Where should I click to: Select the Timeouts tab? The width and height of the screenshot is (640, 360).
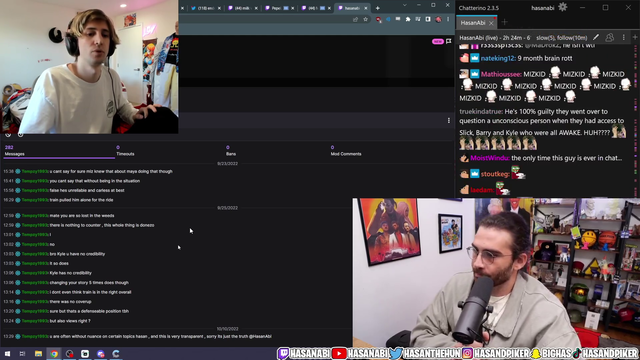[x=125, y=151]
